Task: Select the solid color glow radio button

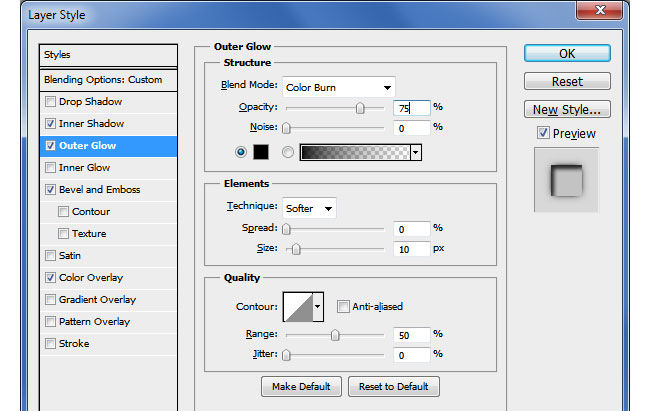Action: point(240,152)
